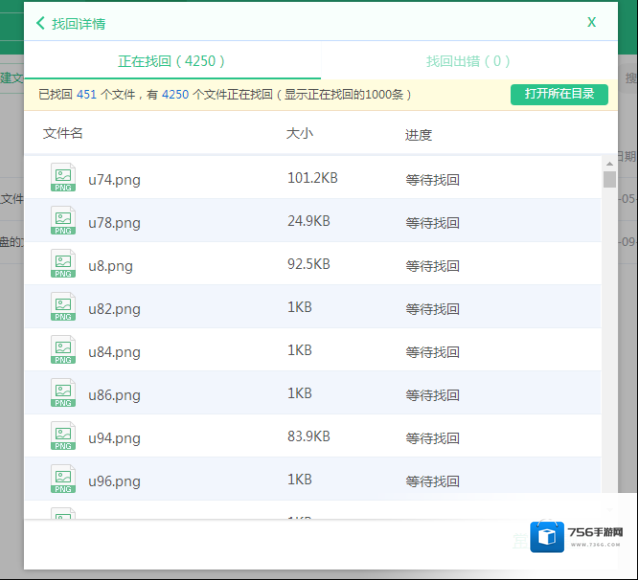Image resolution: width=638 pixels, height=580 pixels.
Task: Click the back arrow beside 找回详情
Action: pyautogui.click(x=40, y=23)
